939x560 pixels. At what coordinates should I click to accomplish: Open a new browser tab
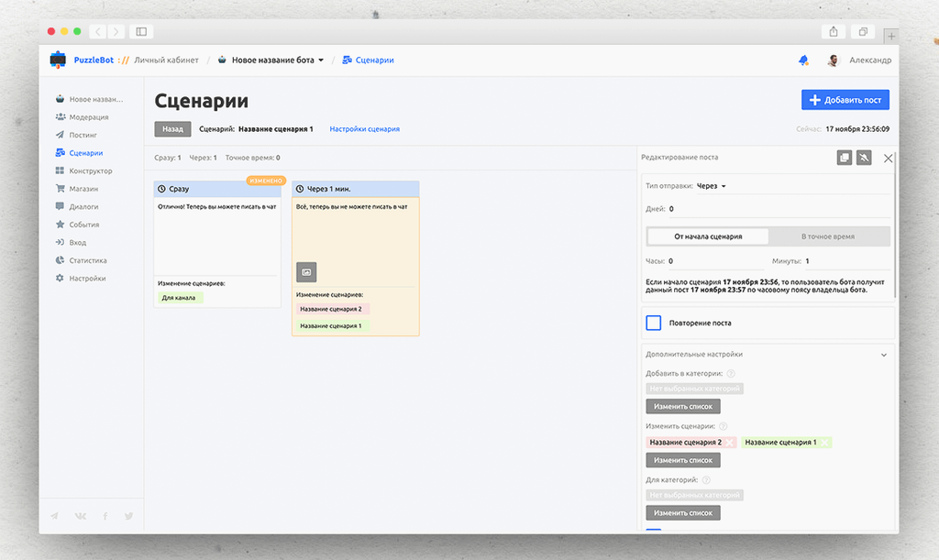pyautogui.click(x=891, y=37)
